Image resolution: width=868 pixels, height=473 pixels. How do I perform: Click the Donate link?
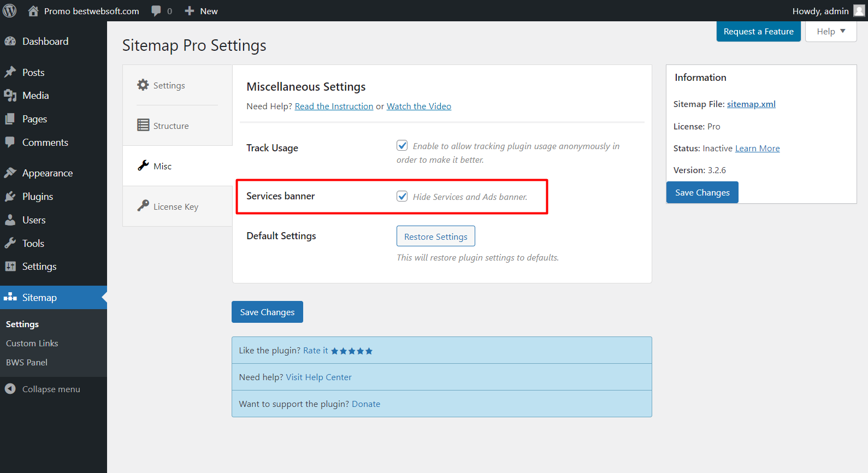pyautogui.click(x=366, y=404)
